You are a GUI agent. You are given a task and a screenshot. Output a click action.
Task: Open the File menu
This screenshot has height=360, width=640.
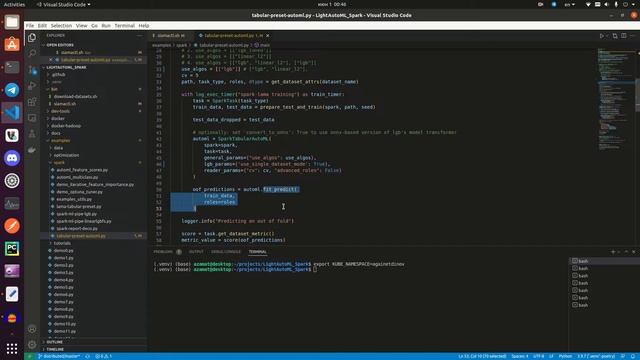30,26
